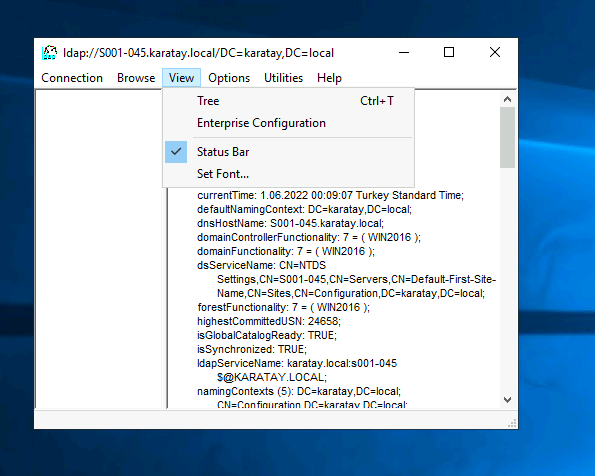
Task: Click the domainControllerFunctionality line
Action: tap(309, 237)
